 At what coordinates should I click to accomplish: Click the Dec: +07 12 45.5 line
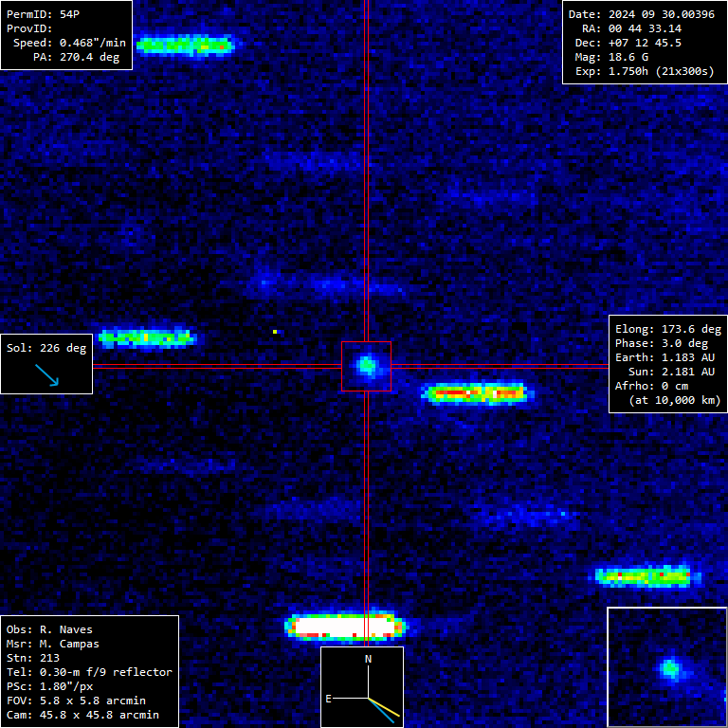coord(628,43)
